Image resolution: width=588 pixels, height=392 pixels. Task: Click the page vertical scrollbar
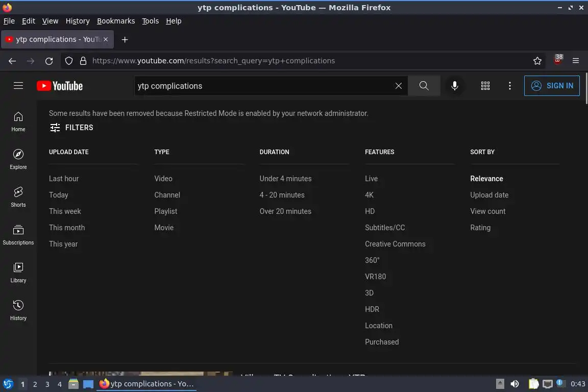coord(586,89)
